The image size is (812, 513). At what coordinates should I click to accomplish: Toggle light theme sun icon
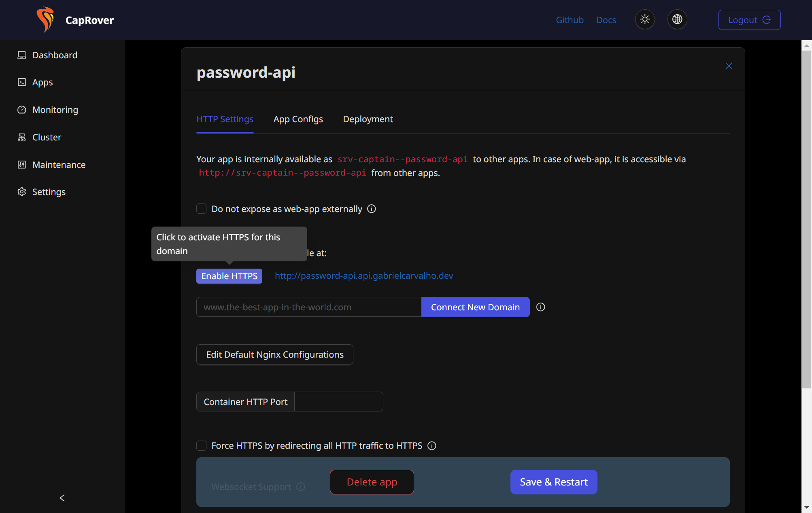pos(645,19)
